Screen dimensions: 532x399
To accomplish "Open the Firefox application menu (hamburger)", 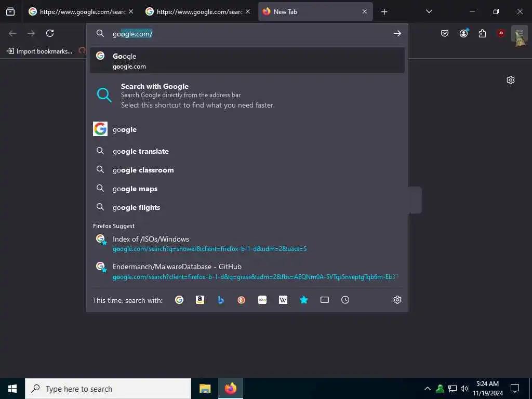I will coord(520,33).
